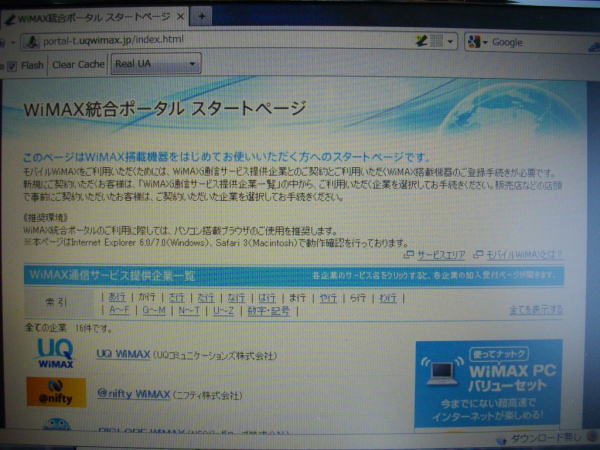Click the U~Z index link

223,311
